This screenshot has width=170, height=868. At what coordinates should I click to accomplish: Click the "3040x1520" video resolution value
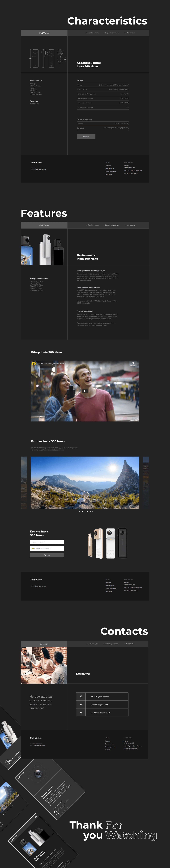(124, 98)
